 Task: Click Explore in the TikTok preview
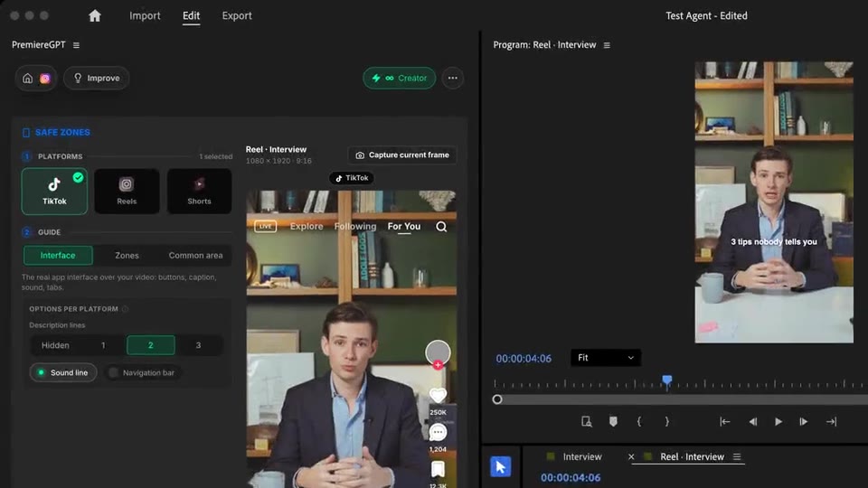point(307,226)
